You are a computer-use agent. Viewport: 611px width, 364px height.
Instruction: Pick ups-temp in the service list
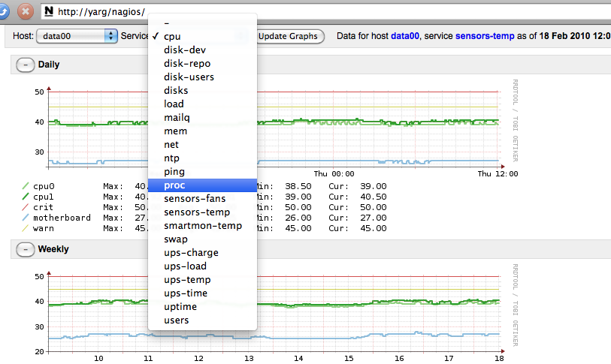coord(202,280)
